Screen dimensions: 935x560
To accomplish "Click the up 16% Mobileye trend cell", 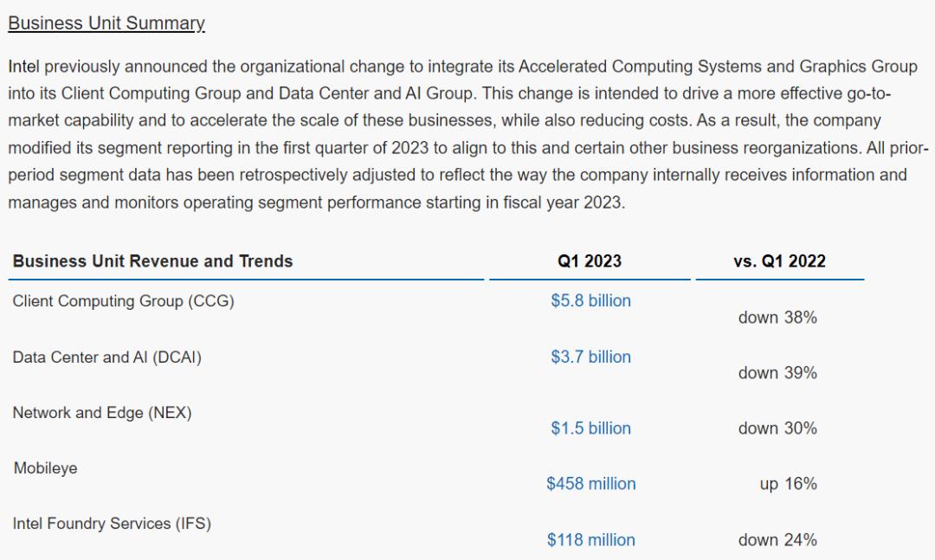I will point(789,484).
